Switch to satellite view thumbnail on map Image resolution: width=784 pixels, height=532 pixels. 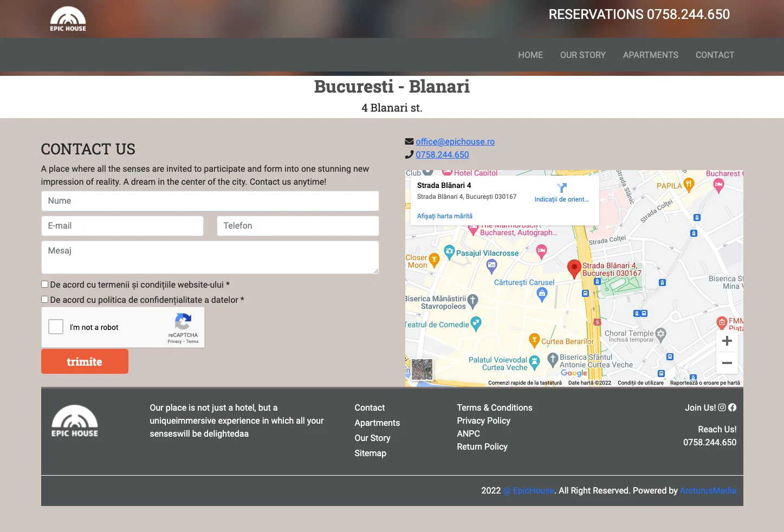(x=422, y=369)
